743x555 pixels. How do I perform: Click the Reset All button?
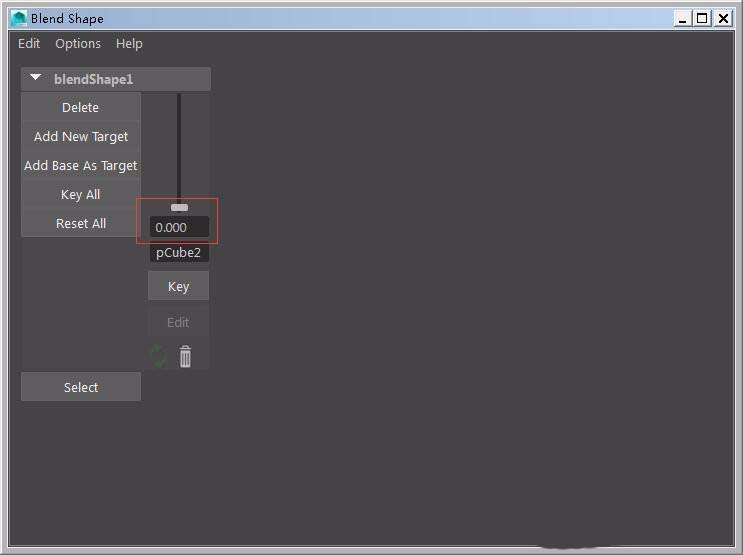81,223
